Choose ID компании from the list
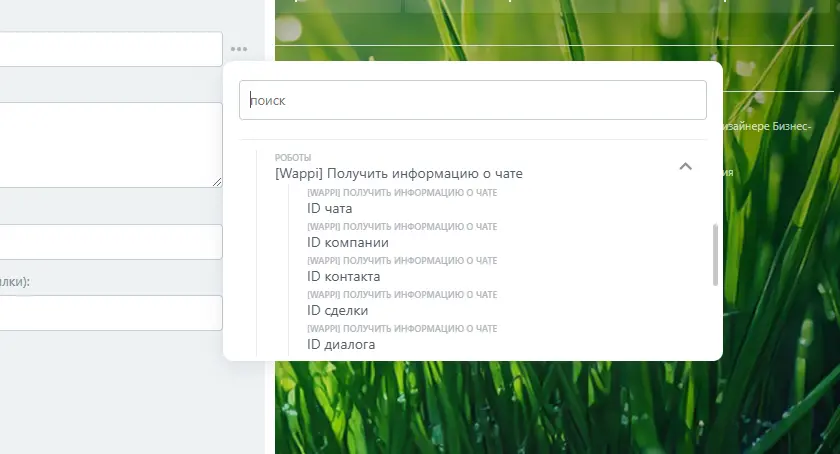 pos(348,242)
